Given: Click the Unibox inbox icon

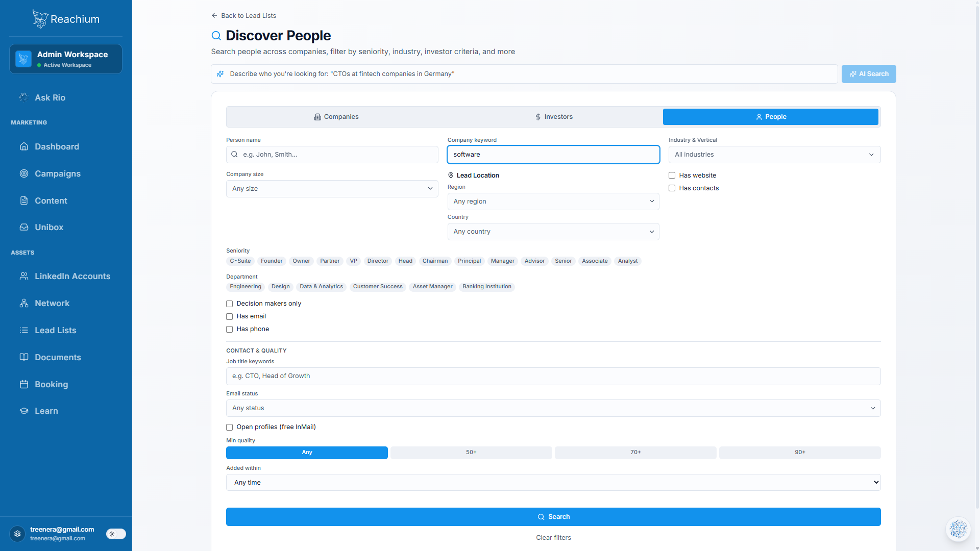Looking at the screenshot, I should [x=24, y=227].
